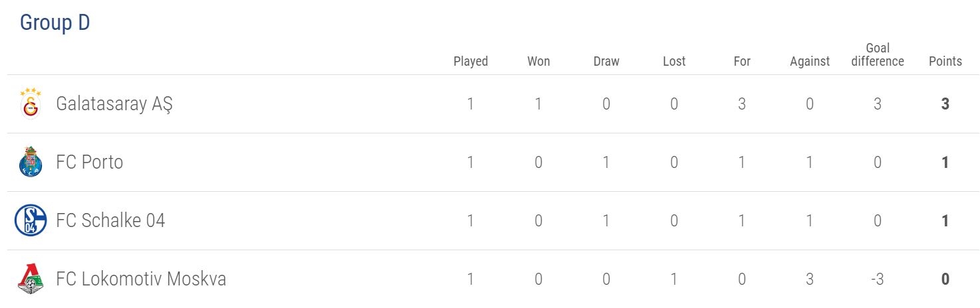
Task: Click the FC Porto club crest
Action: (x=31, y=163)
